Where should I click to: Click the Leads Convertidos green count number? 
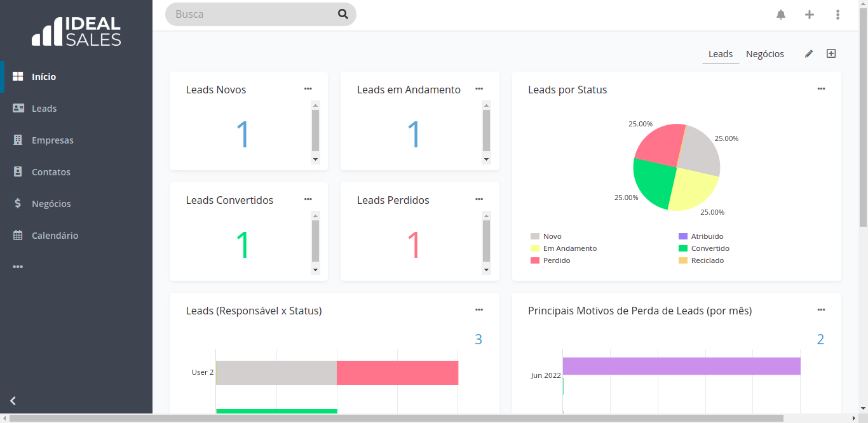243,245
